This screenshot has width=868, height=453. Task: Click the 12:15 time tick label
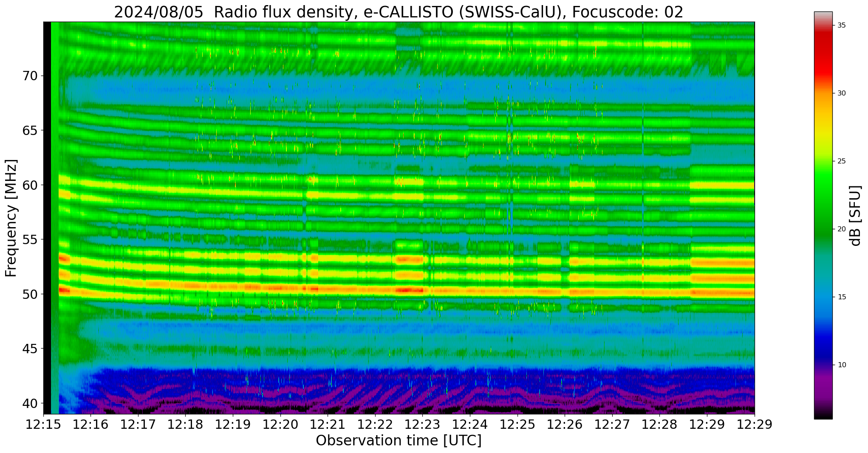43,425
